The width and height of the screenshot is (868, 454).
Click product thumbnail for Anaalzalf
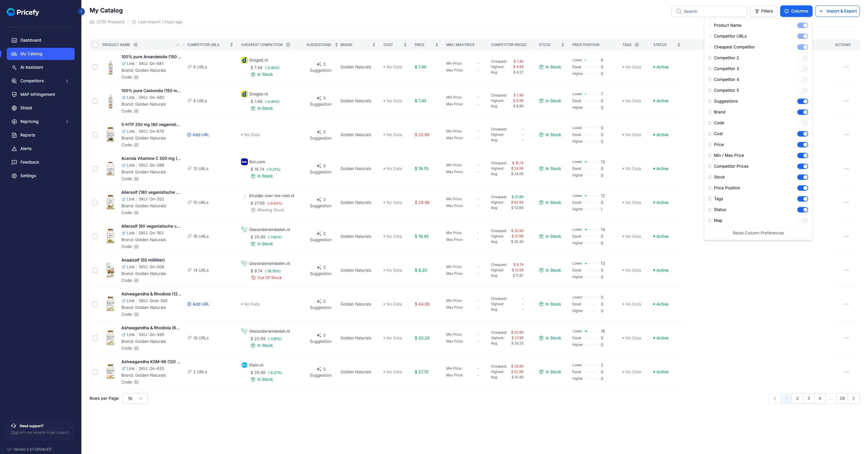(111, 270)
